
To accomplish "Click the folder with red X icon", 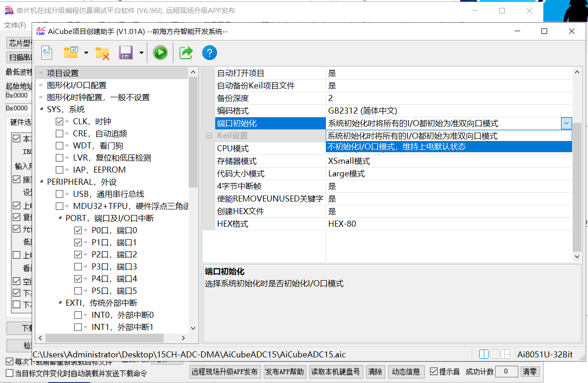I will coord(102,53).
